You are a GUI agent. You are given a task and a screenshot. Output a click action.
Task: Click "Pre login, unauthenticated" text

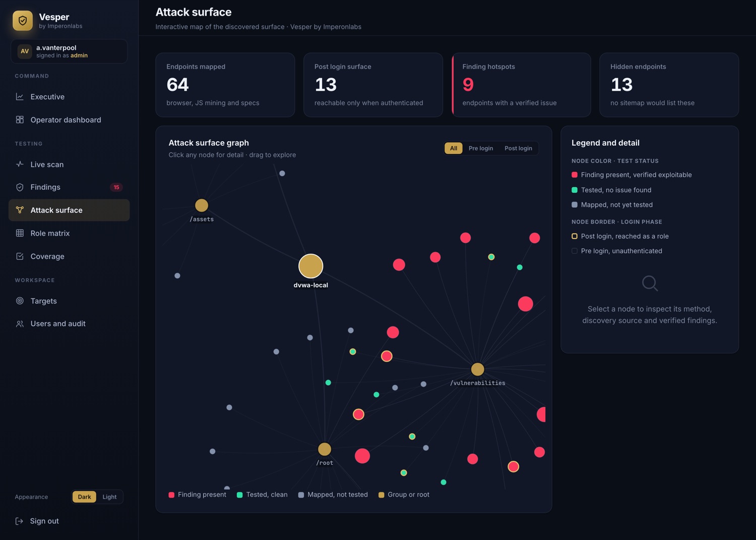click(x=621, y=251)
